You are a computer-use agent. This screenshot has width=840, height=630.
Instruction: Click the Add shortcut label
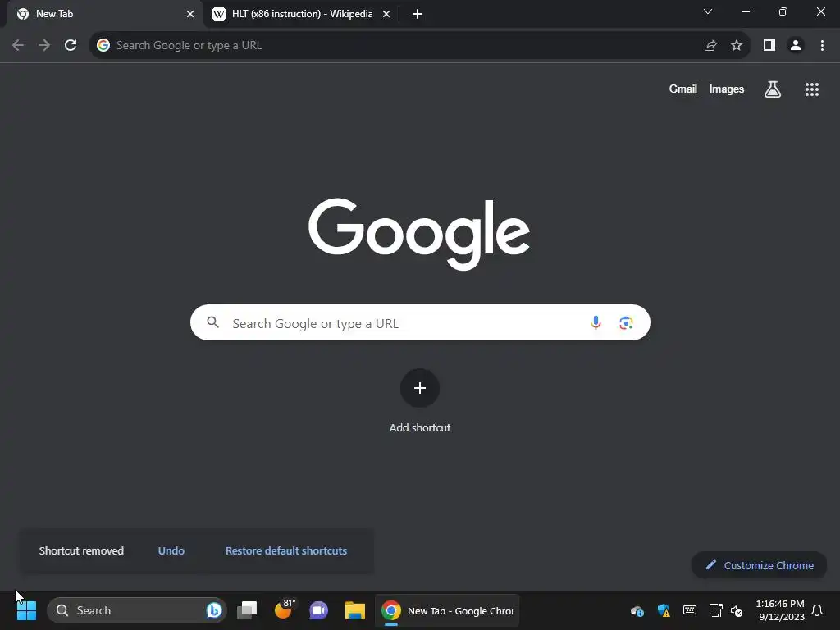coord(420,427)
